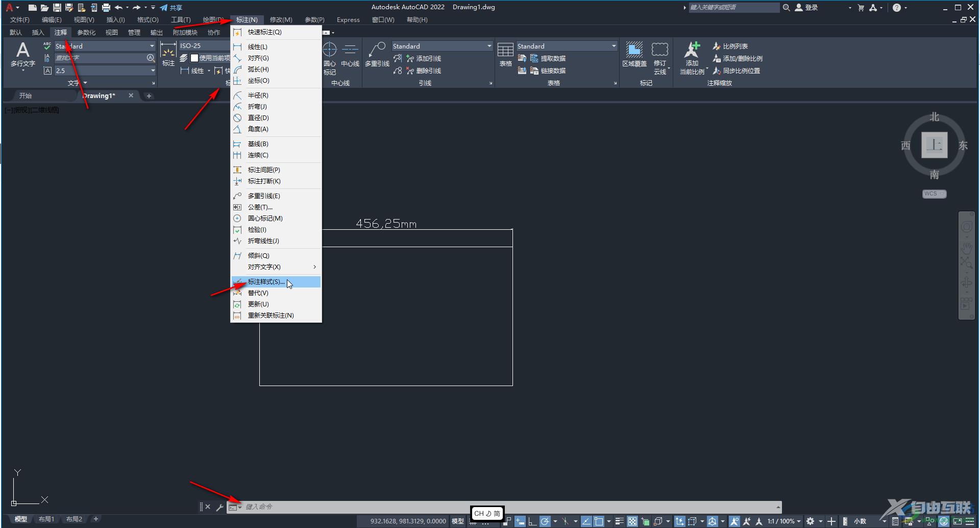
Task: Toggle Clean Screen in the status bar
Action: click(x=958, y=521)
